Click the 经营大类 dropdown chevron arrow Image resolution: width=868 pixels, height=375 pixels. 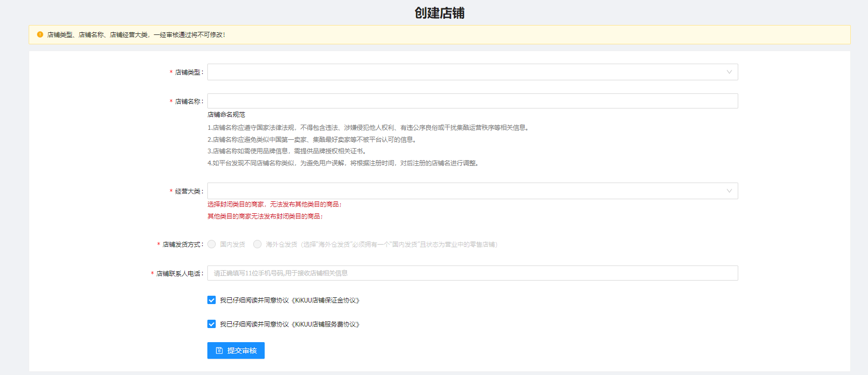(729, 191)
